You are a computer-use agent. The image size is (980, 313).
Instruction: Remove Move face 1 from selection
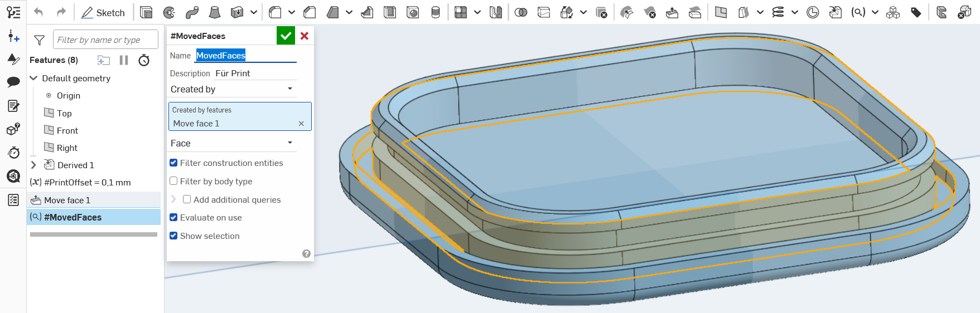[x=301, y=124]
